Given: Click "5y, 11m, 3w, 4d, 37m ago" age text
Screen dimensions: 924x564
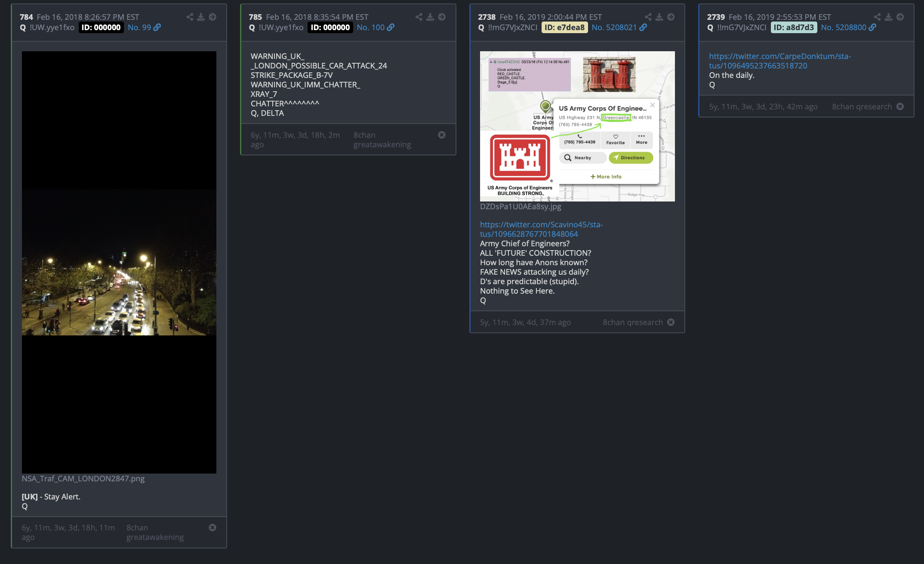Looking at the screenshot, I should click(x=526, y=322).
